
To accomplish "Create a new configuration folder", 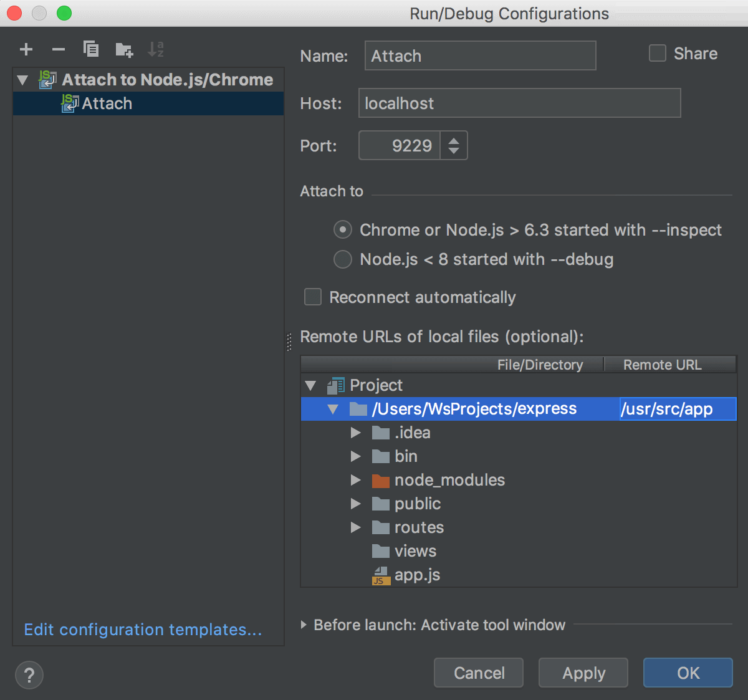I will click(123, 49).
